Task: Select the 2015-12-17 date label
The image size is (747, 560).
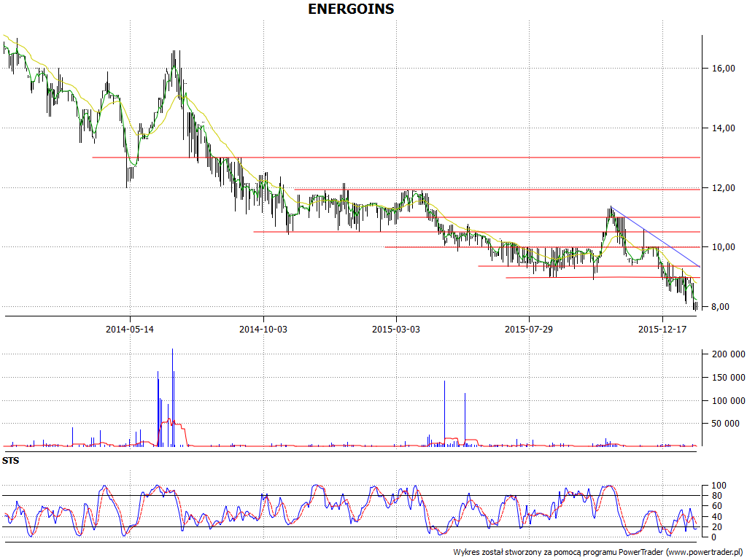Action: click(662, 329)
